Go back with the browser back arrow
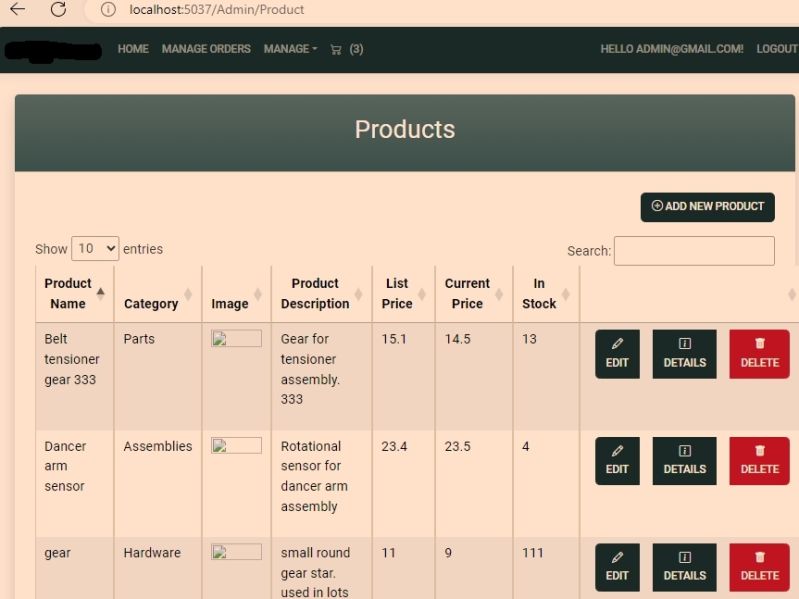Viewport: 799px width, 599px height. point(18,9)
